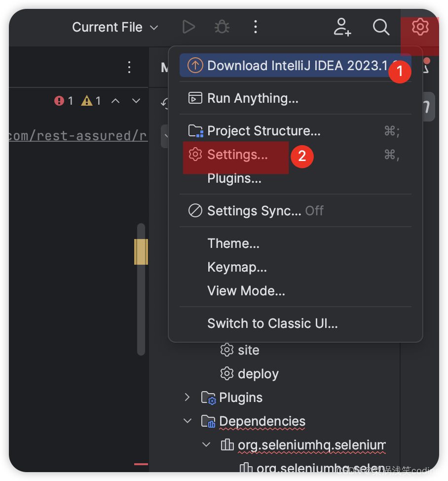
Task: Select the Plugins folder in Maven tree
Action: point(241,398)
